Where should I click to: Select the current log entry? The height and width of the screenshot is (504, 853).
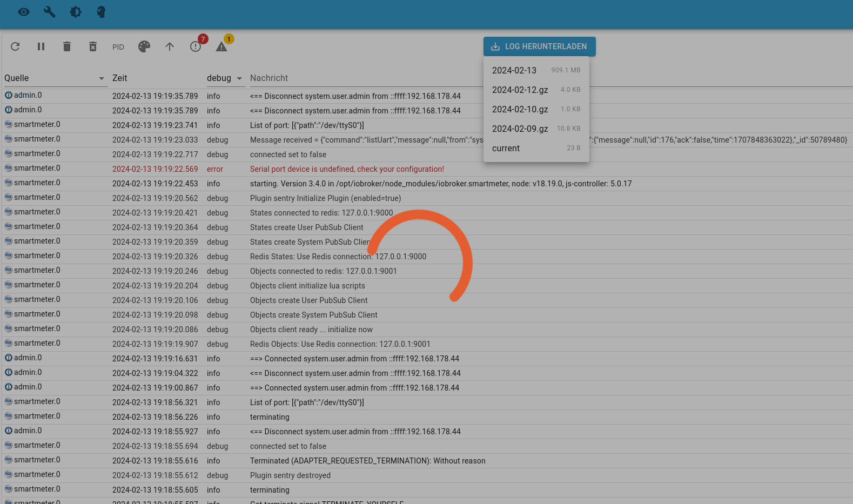tap(536, 148)
